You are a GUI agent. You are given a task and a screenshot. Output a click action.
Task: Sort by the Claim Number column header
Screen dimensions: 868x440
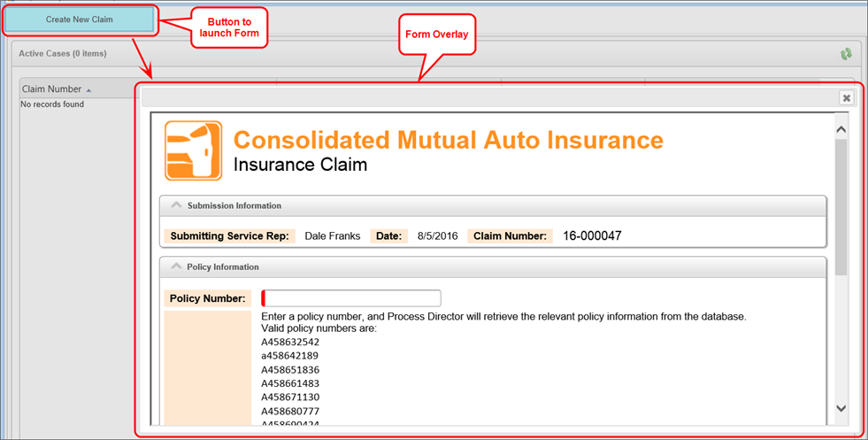[x=51, y=89]
